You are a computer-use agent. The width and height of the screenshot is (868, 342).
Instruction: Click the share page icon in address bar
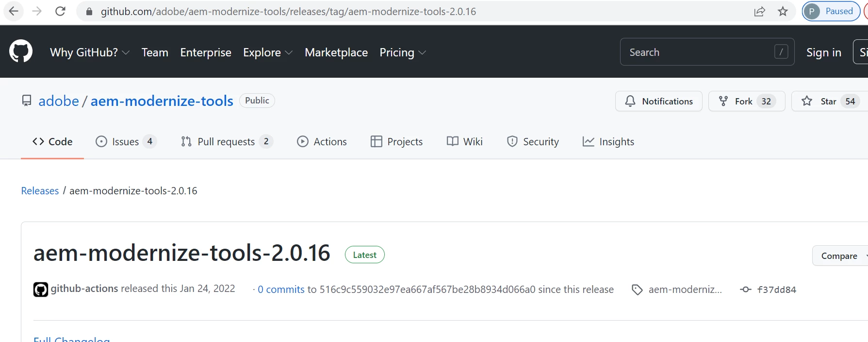(x=760, y=12)
